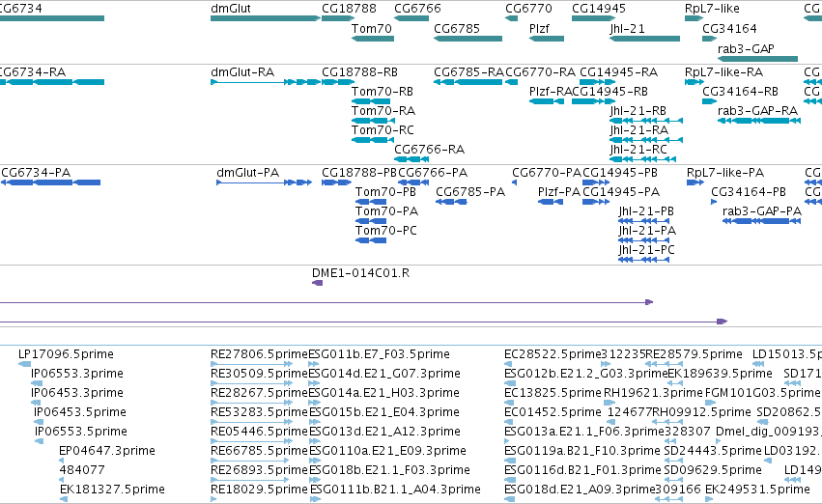822x504 pixels.
Task: Open the CG34164-RB transcript
Action: 709,101
